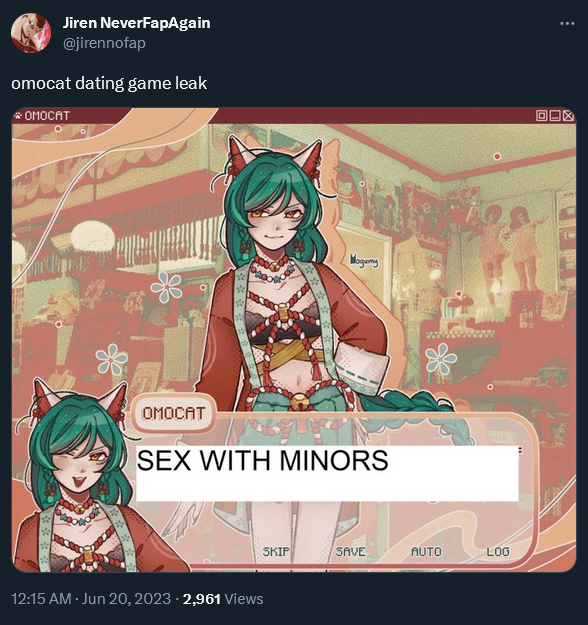This screenshot has width=588, height=625.
Task: Click the minimize icon in game frame
Action: [x=555, y=116]
